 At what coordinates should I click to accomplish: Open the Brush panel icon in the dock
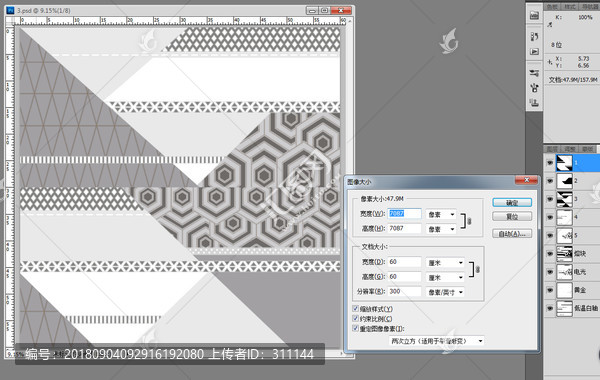[535, 88]
